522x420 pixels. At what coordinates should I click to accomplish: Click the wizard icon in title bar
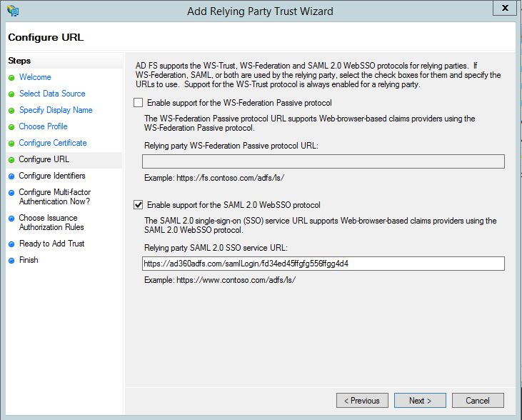tap(13, 11)
